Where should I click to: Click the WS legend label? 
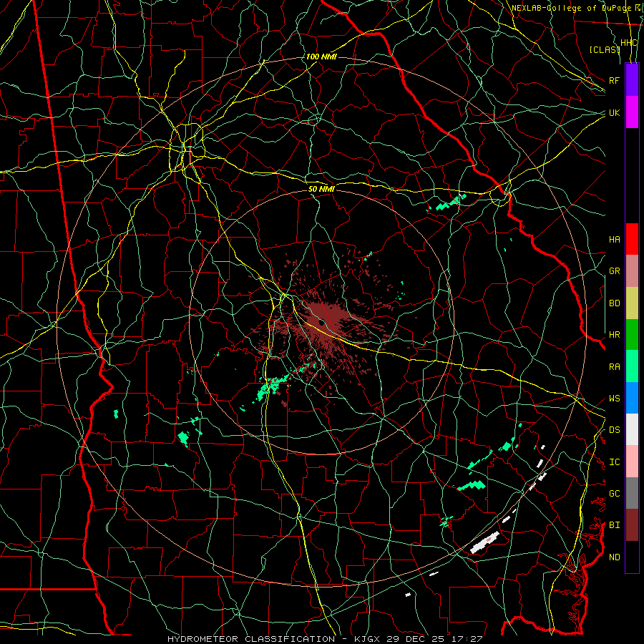click(x=614, y=399)
